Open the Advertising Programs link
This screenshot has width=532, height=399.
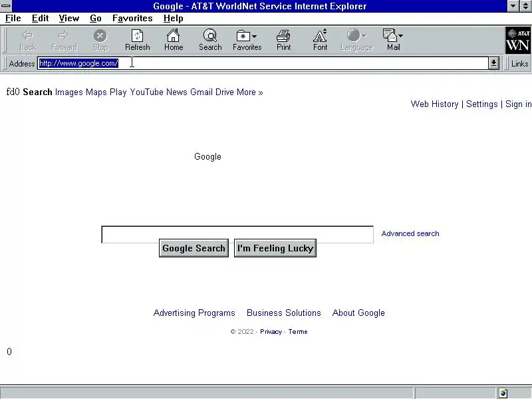194,313
